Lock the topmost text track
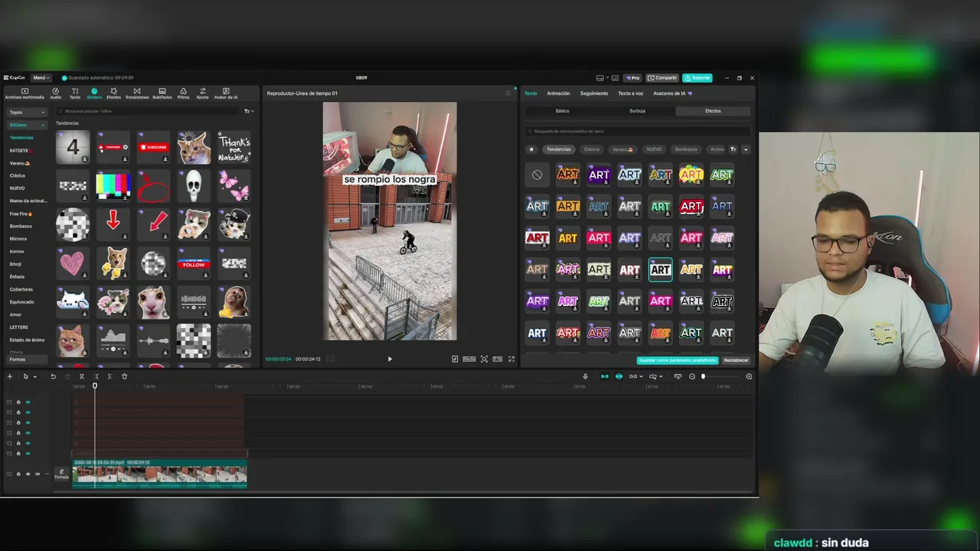Screen dimensions: 980x551 [18, 402]
